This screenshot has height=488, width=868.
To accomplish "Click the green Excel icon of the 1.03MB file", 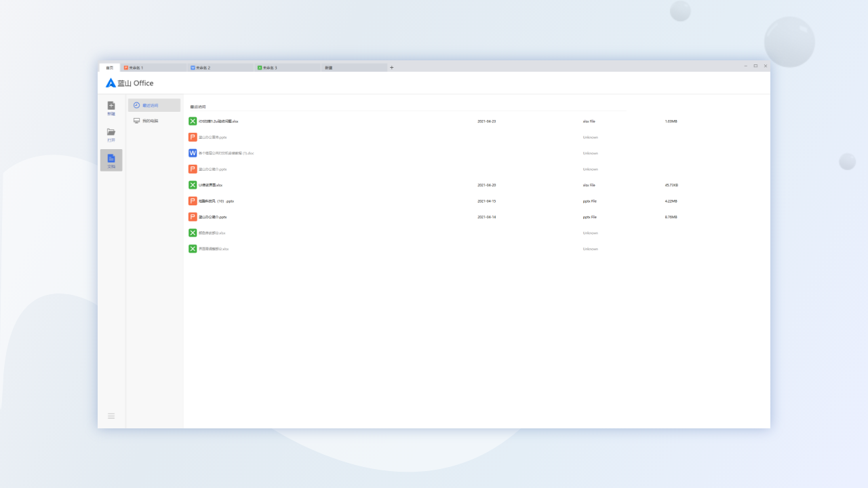I will click(x=193, y=121).
